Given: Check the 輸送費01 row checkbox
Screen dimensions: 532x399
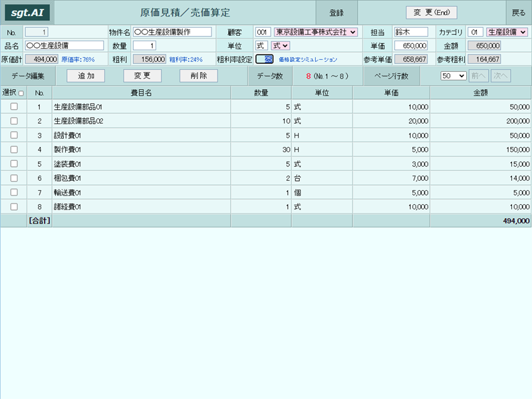Looking at the screenshot, I should 14,192.
